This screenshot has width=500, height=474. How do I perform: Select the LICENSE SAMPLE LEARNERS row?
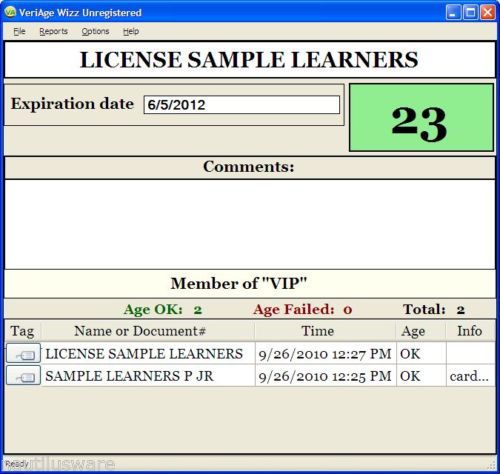250,353
